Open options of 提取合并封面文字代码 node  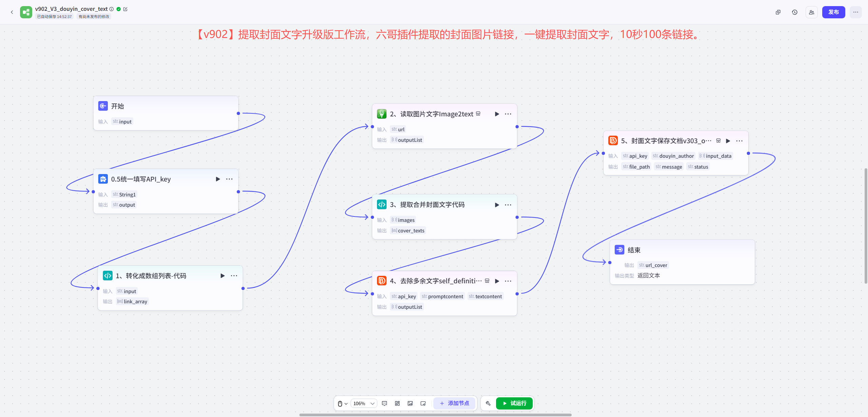[508, 205]
